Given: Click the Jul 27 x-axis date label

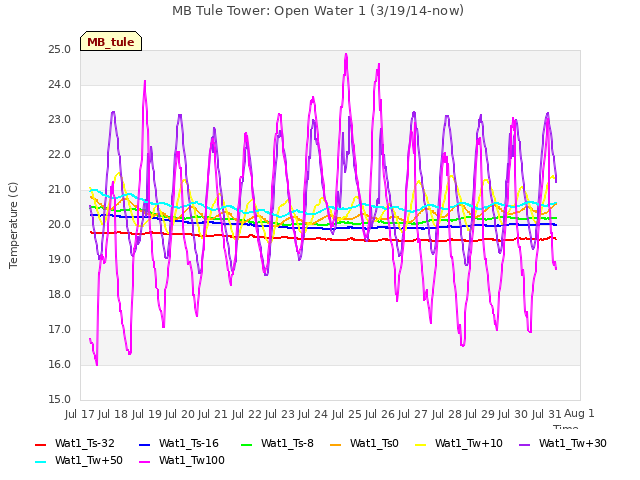Looking at the screenshot, I should point(413,414).
